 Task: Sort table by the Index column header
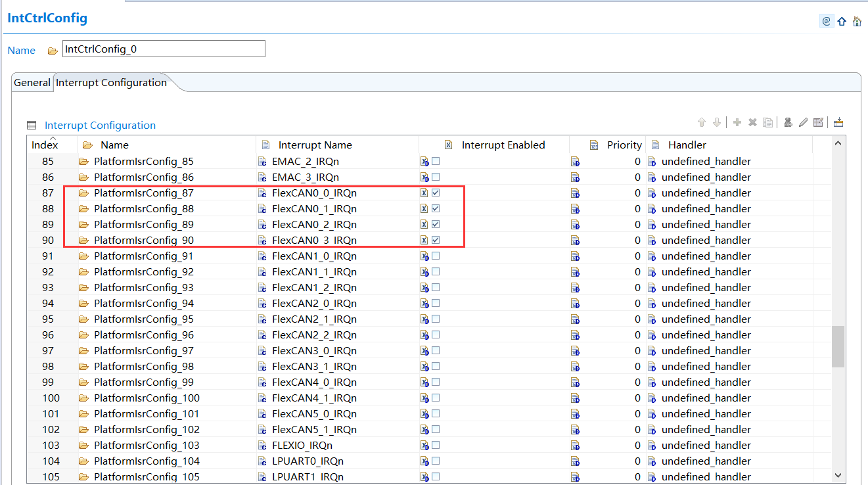coord(53,145)
